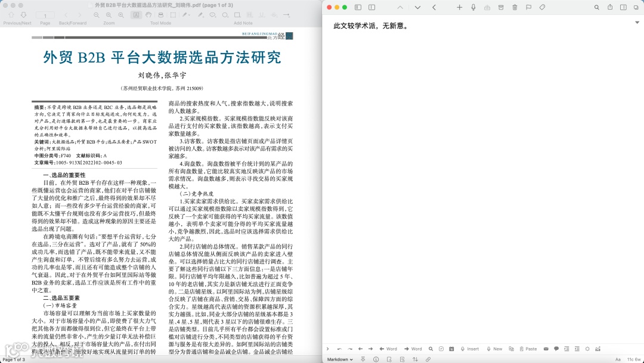Move cursor right with plain arrow button
Image resolution: width=644 pixels, height=363 pixels.
coord(370,349)
